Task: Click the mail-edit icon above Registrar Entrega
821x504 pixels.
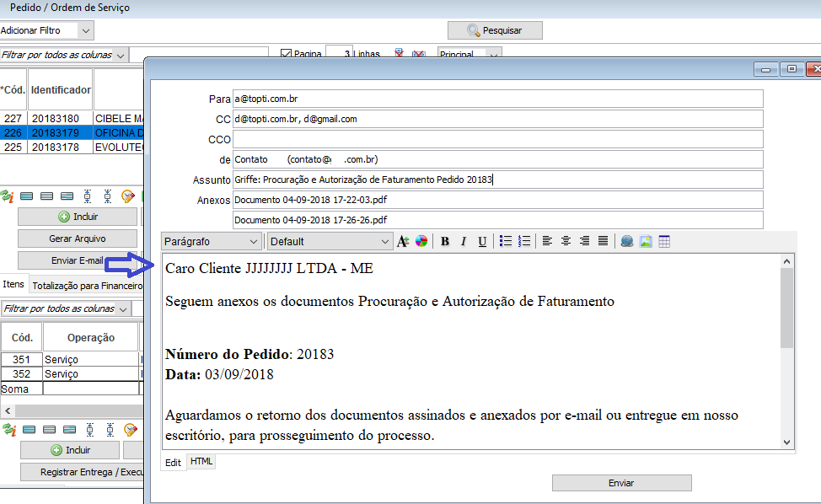Action: click(131, 430)
